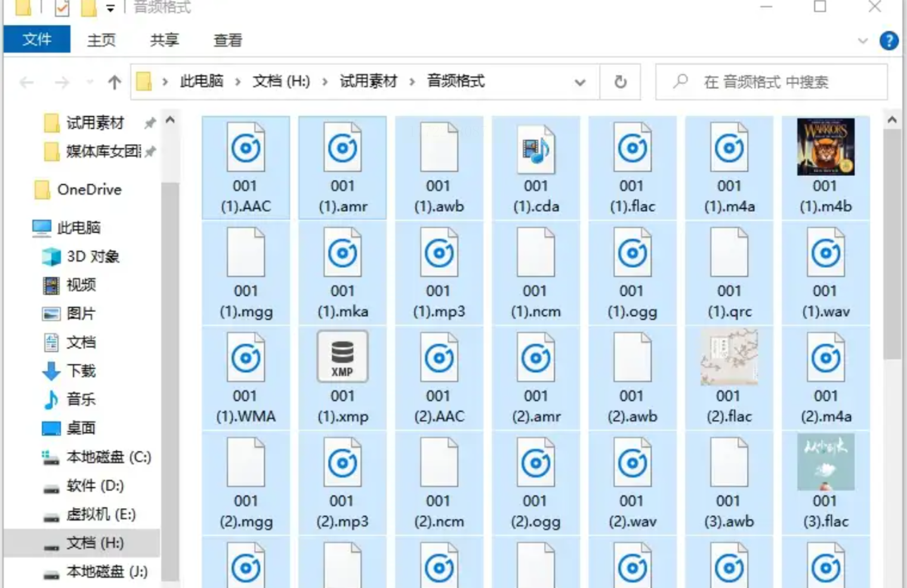Viewport: 907px width, 588px height.
Task: Select the 001 (2).mgg file icon
Action: point(246,463)
